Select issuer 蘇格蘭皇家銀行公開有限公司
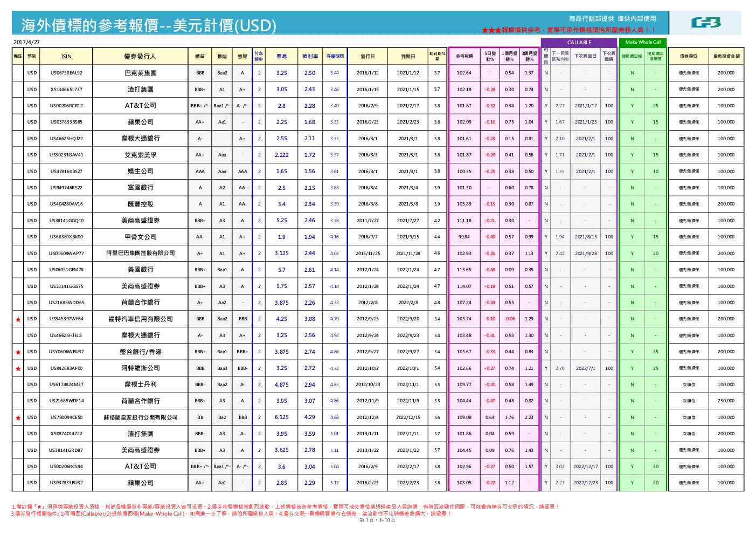The height and width of the screenshot is (535, 756). click(141, 417)
